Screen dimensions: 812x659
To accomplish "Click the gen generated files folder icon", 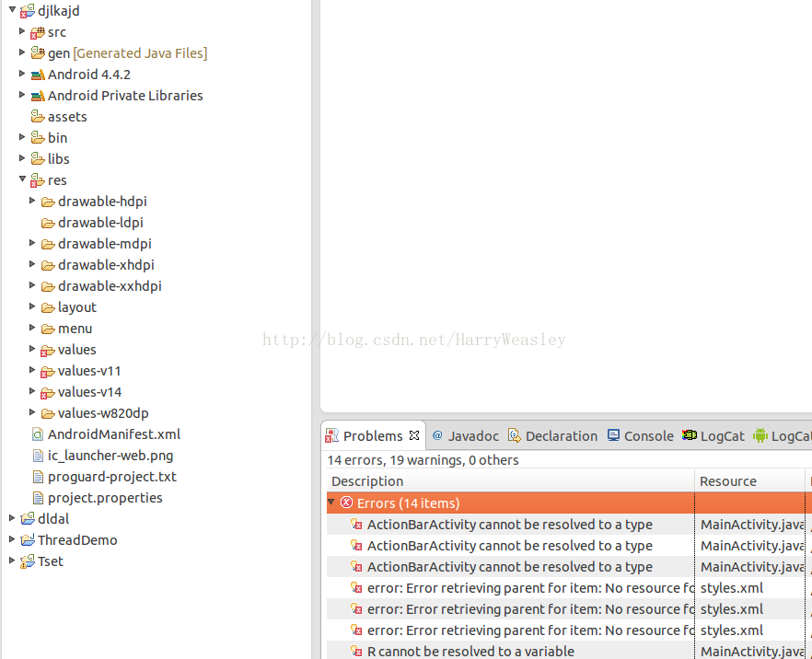I will coord(38,53).
